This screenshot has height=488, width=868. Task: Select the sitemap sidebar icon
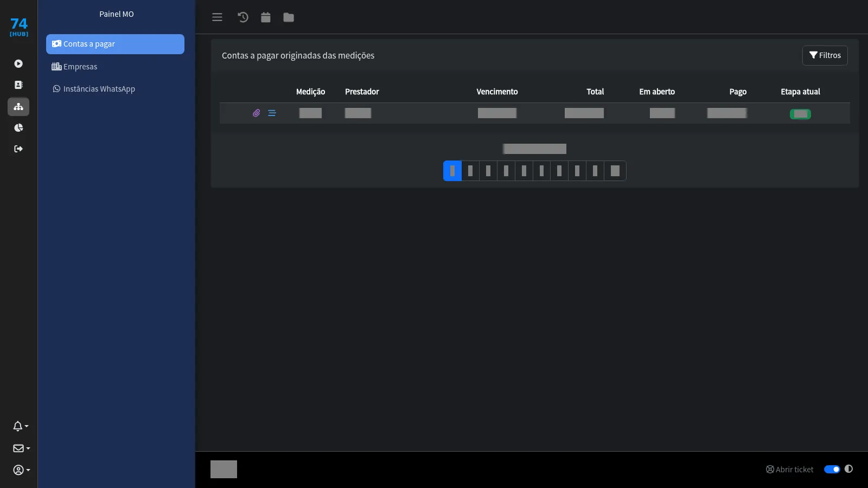[x=18, y=107]
